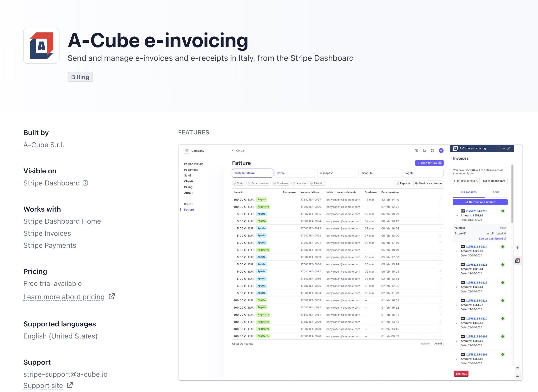The height and width of the screenshot is (392, 538).
Task: Close the A-Cube e-invoicing panel
Action: click(x=509, y=148)
